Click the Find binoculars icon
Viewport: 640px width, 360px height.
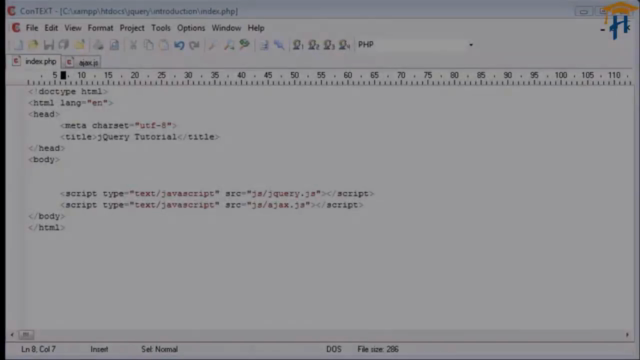click(229, 45)
